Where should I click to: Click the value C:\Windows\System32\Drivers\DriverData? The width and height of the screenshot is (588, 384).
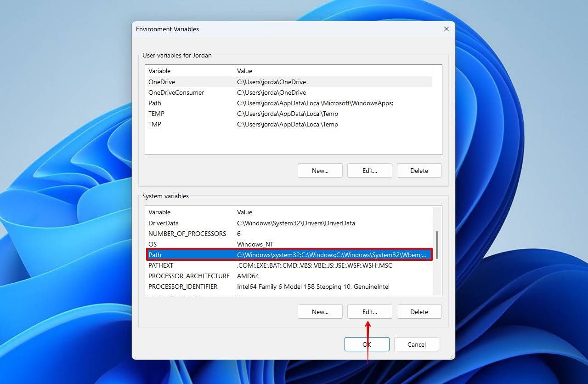point(296,223)
